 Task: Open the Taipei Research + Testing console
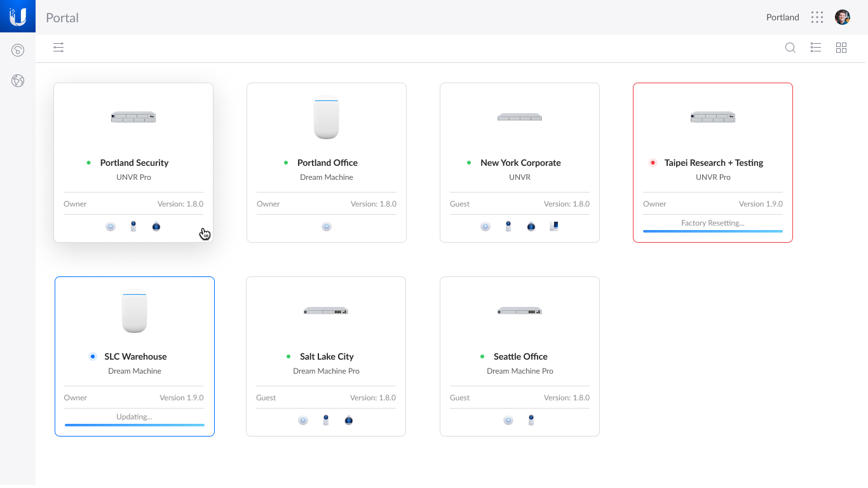[x=713, y=163]
